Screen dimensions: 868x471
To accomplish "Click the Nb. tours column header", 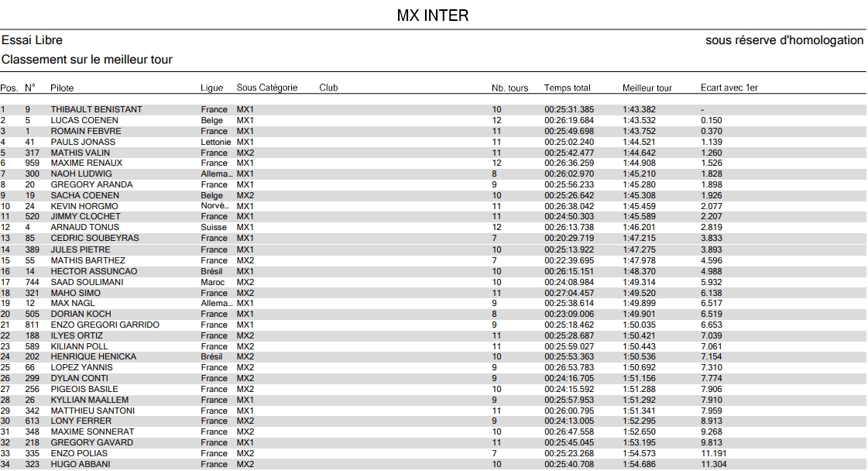I will point(509,88).
